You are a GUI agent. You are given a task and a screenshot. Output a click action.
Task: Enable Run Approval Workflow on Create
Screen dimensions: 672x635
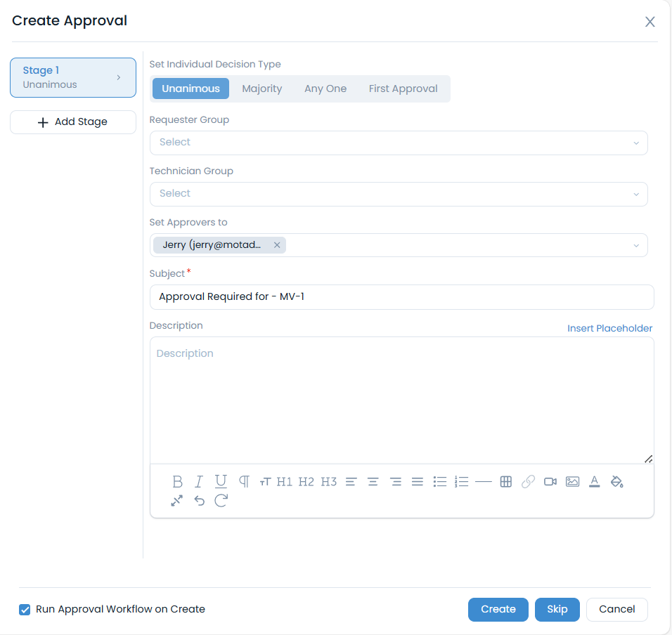coord(25,610)
